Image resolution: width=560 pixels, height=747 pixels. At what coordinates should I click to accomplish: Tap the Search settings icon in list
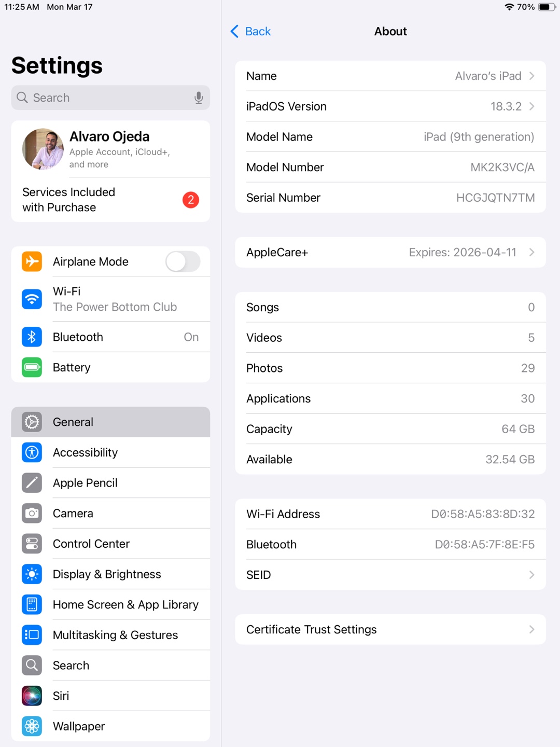click(x=32, y=666)
